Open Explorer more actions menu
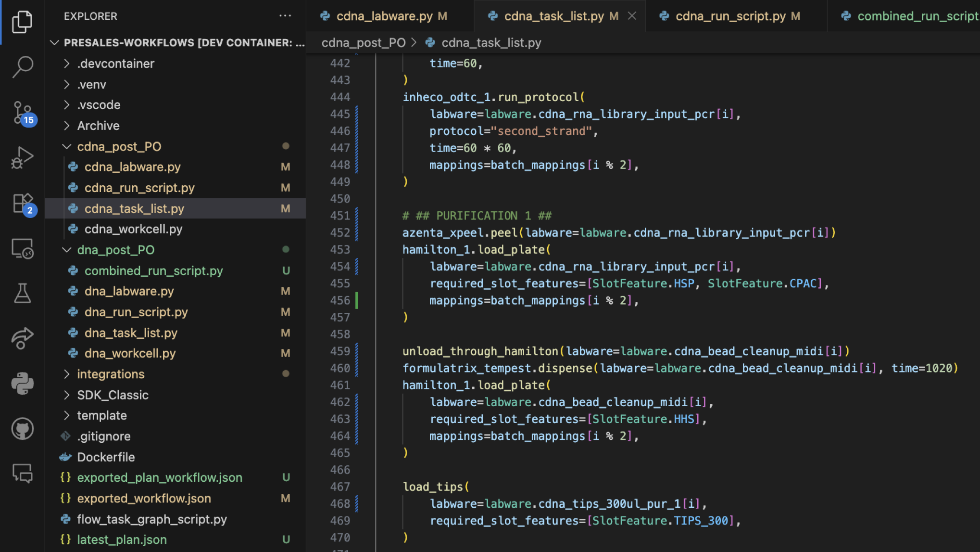The width and height of the screenshot is (980, 552). (285, 16)
